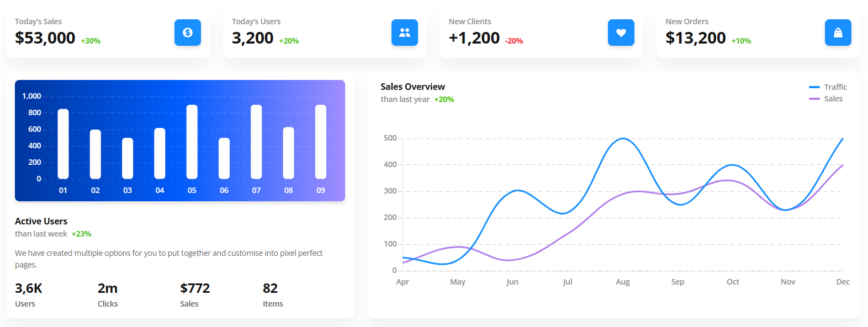Click the Sales Overview heading
This screenshot has height=327, width=868.
[412, 87]
